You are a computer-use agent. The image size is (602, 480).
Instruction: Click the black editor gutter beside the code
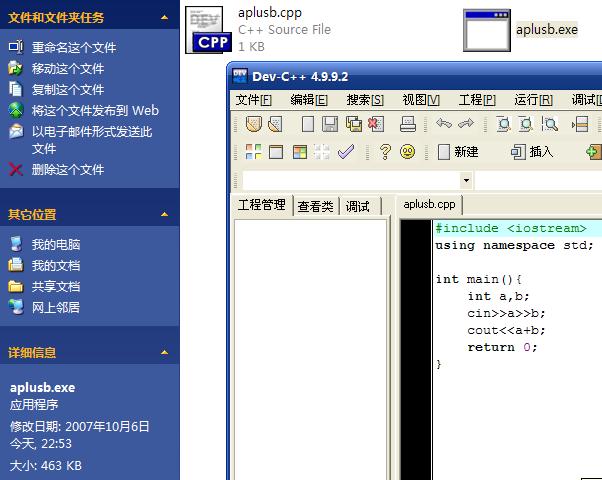(416, 349)
